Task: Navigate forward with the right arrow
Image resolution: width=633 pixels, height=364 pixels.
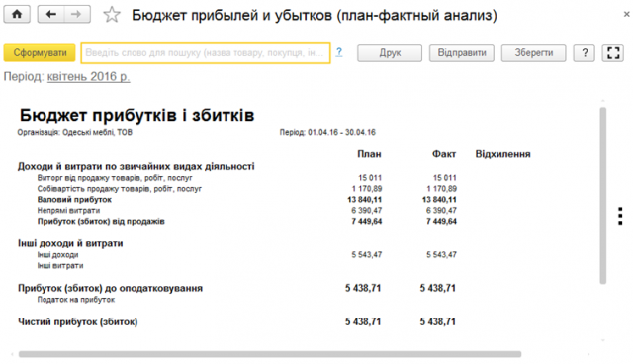Action: [77, 15]
